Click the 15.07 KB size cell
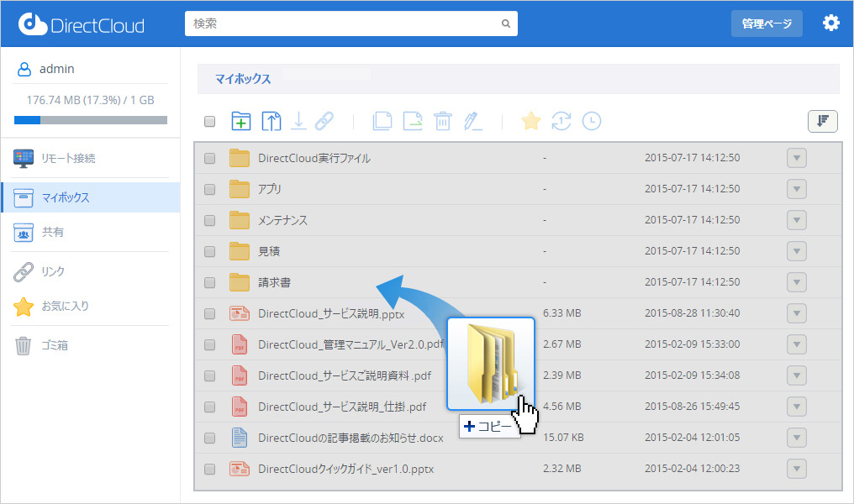854x504 pixels. click(563, 438)
